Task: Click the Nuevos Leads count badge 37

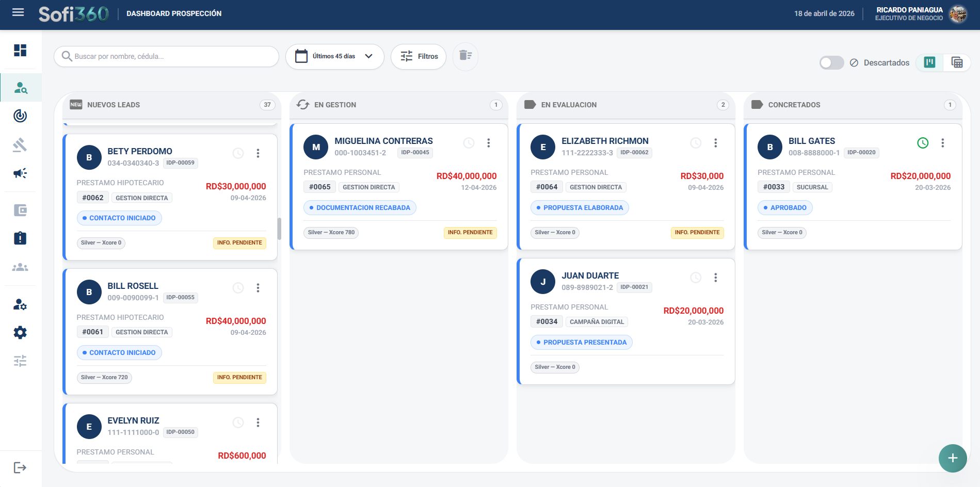Action: tap(267, 105)
